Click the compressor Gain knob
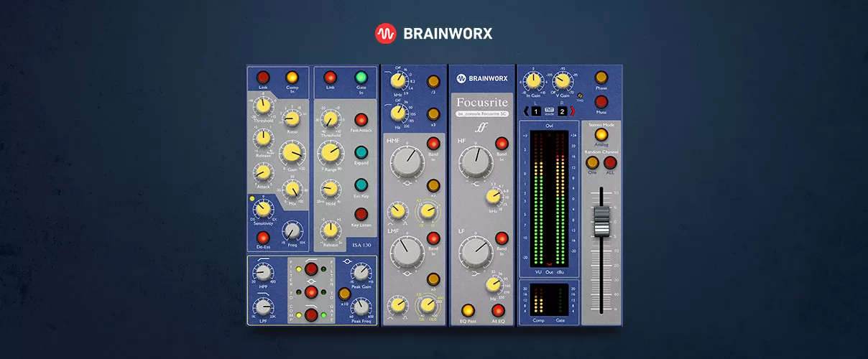The height and width of the screenshot is (359, 868). click(x=291, y=152)
